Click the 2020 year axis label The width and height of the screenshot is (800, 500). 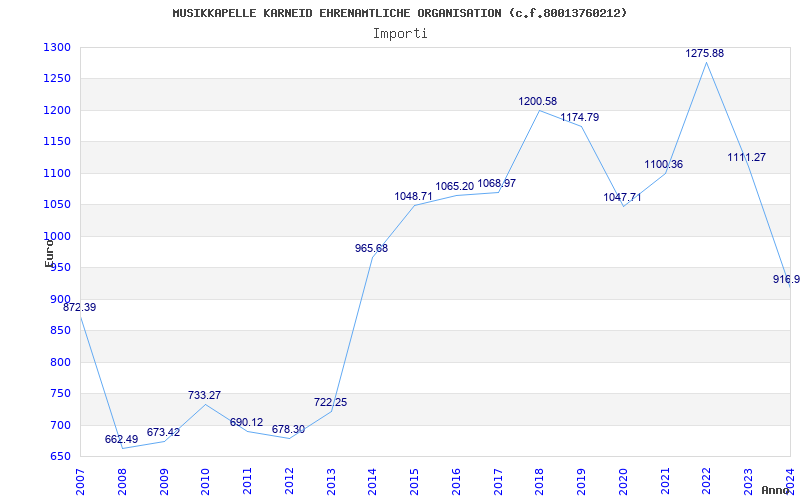pos(623,483)
